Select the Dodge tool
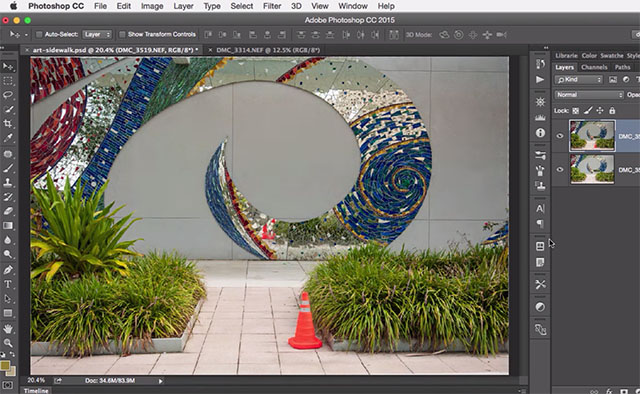640x394 pixels. click(x=8, y=254)
